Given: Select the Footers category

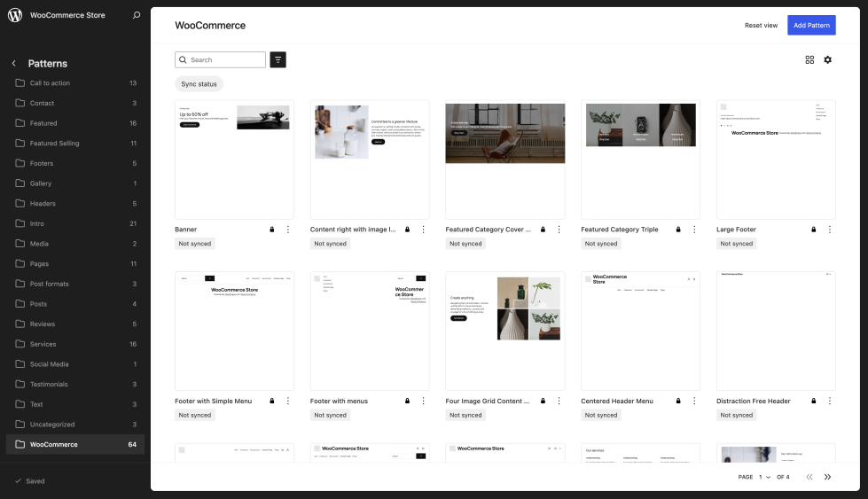Looking at the screenshot, I should pyautogui.click(x=75, y=163).
